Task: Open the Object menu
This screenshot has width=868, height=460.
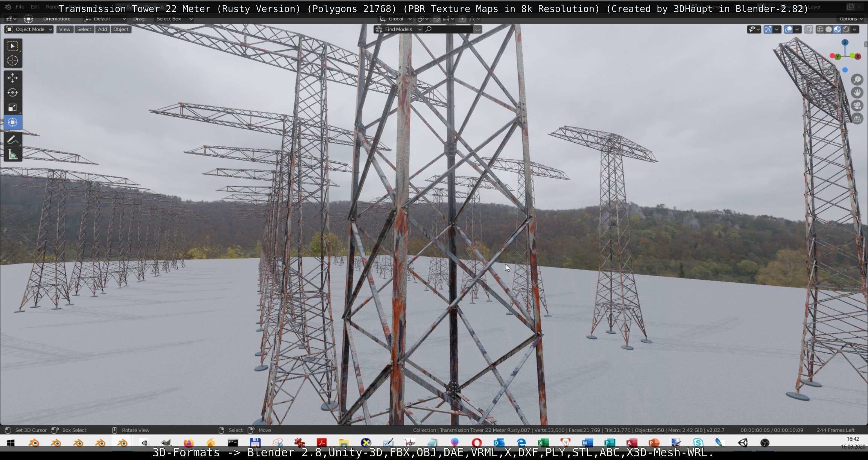Action: coord(121,29)
